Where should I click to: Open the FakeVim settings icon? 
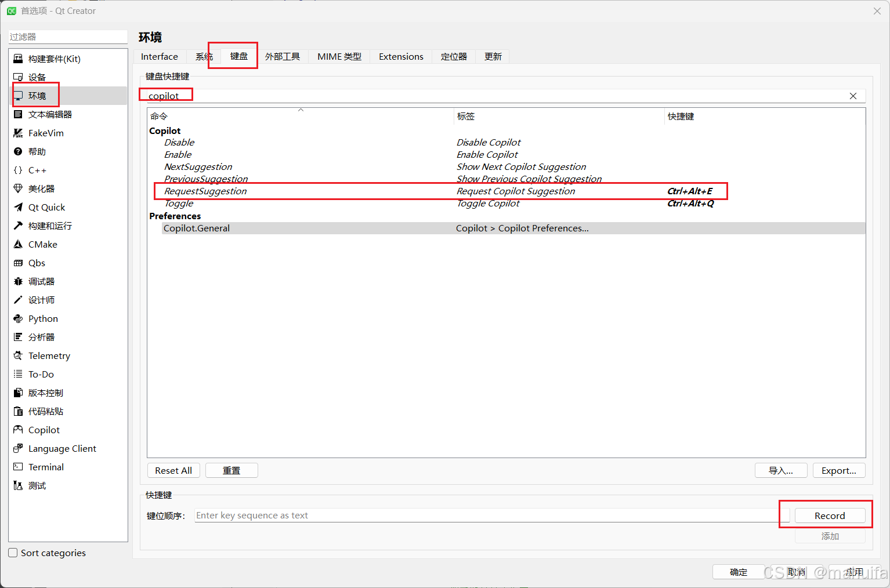coord(18,133)
